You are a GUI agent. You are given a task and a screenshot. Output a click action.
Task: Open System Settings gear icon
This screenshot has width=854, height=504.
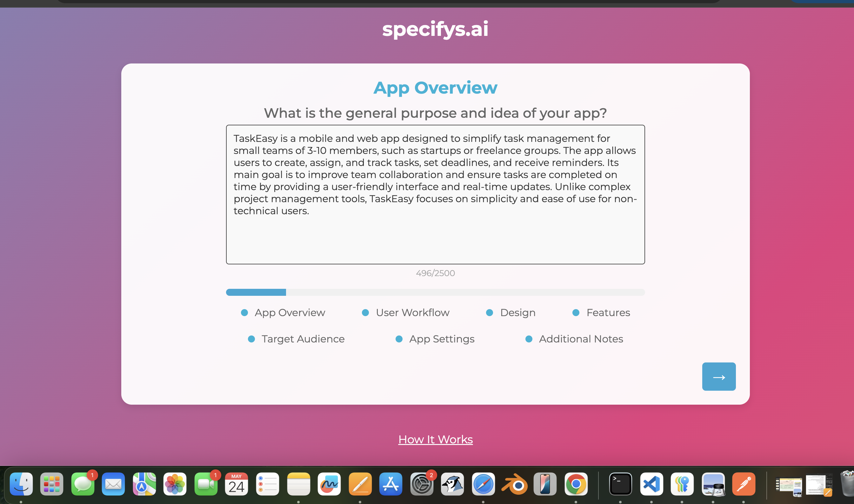coord(422,484)
